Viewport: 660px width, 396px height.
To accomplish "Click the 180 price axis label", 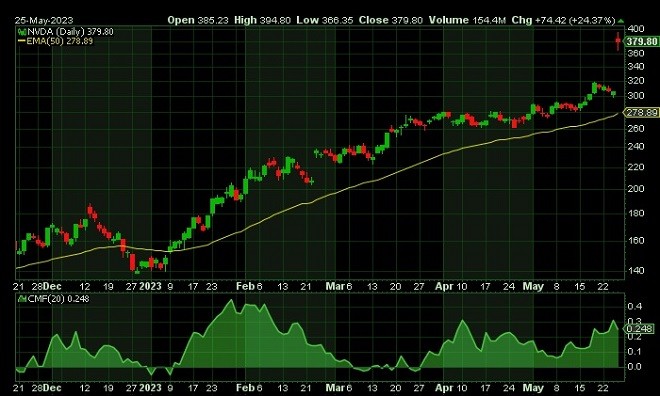I will (636, 213).
